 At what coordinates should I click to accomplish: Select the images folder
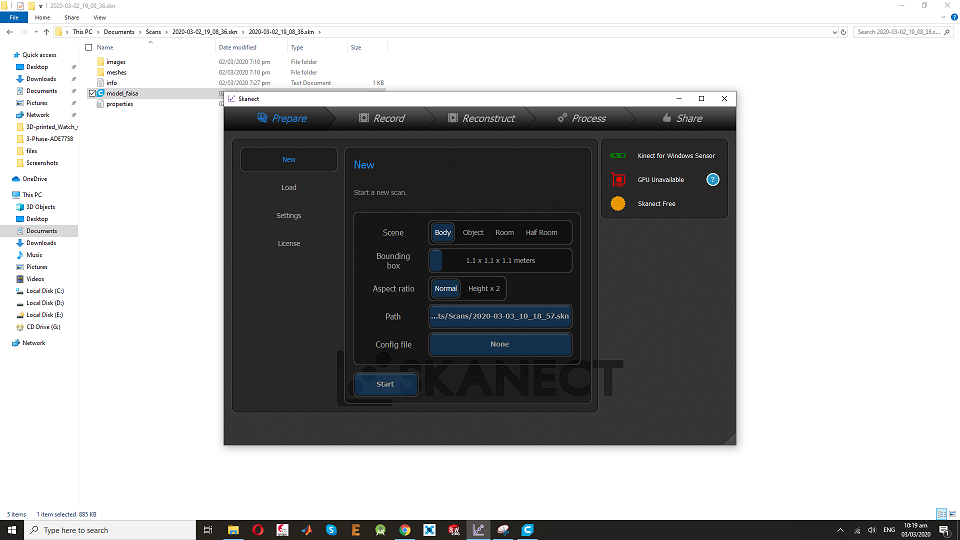[116, 62]
